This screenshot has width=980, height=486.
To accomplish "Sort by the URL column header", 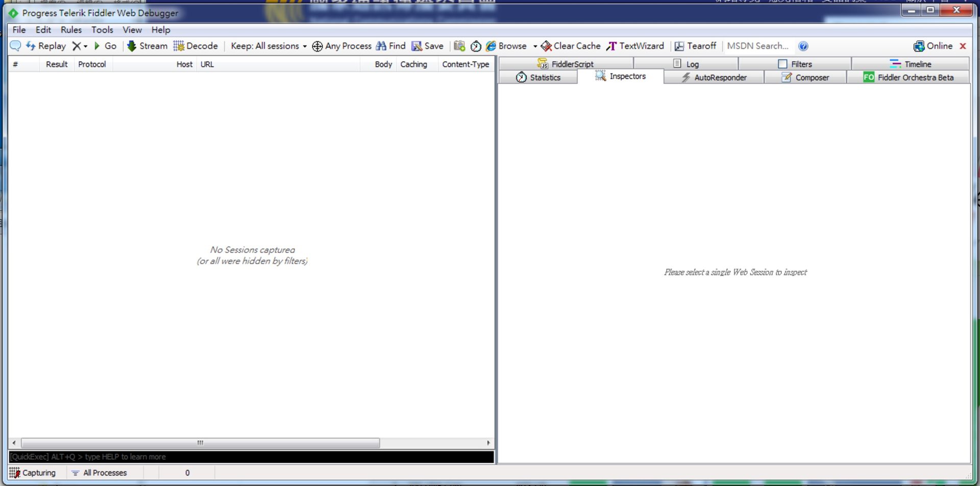I will (x=278, y=64).
